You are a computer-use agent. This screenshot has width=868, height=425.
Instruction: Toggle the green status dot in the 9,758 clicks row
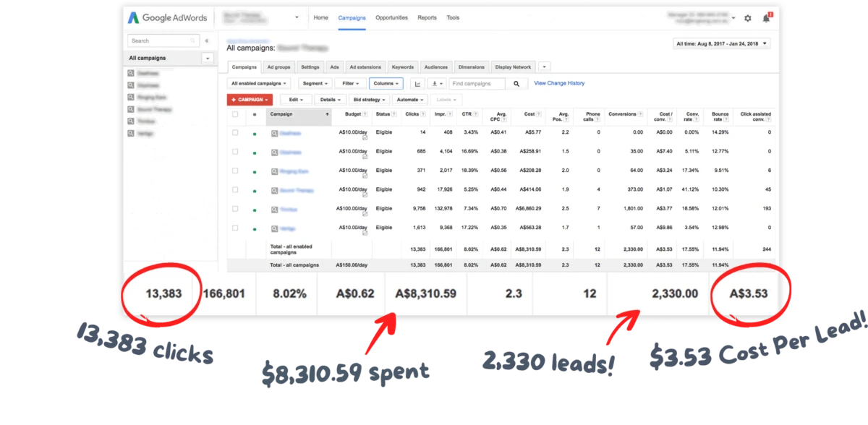click(255, 210)
